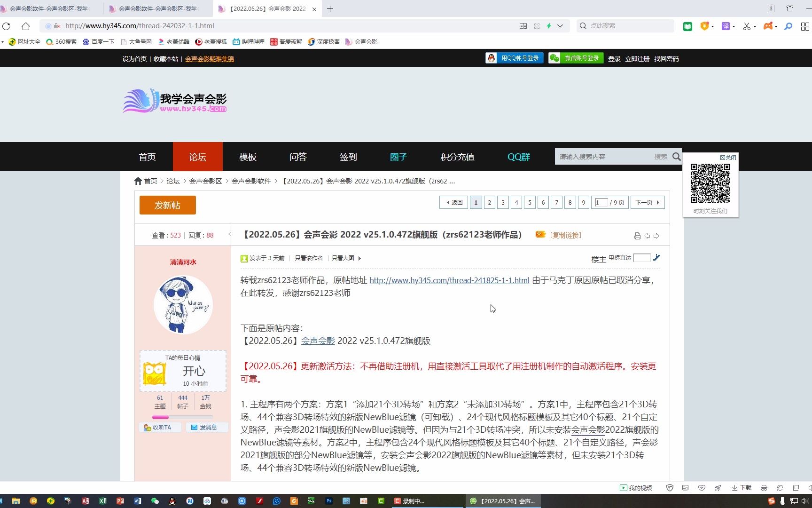The width and height of the screenshot is (812, 508).
Task: Open the green book reader extension
Action: [687, 26]
